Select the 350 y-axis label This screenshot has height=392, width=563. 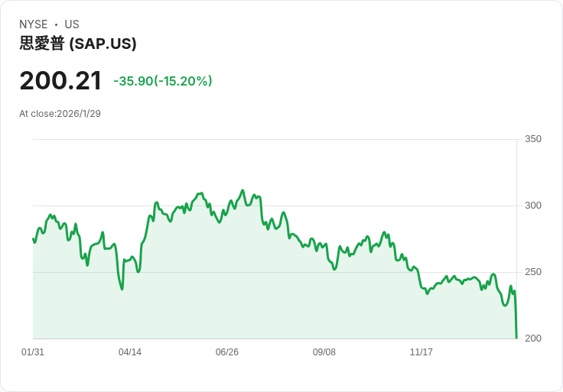[x=533, y=139]
